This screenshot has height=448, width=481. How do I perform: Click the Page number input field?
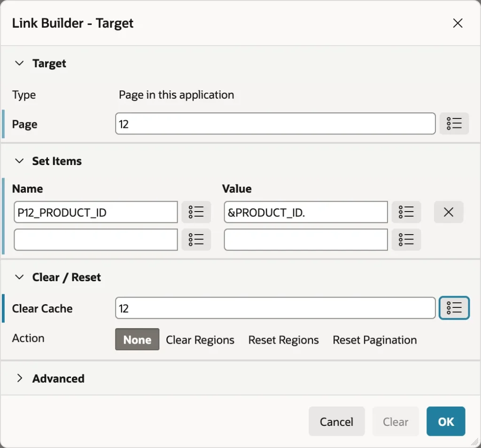click(275, 124)
